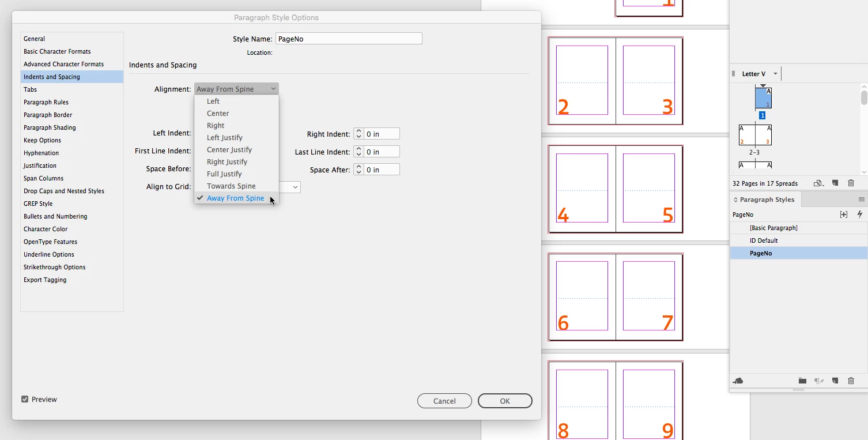
Task: Collapse the Alignment dropdown showing Away From Spine
Action: pyautogui.click(x=236, y=89)
